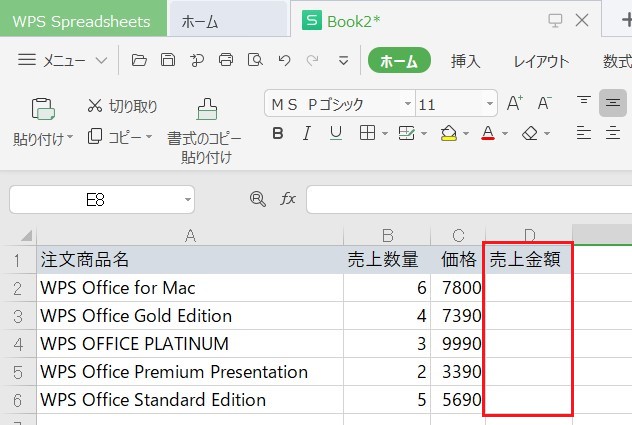This screenshot has height=425, width=632.
Task: Open the file folder icon
Action: 139,60
